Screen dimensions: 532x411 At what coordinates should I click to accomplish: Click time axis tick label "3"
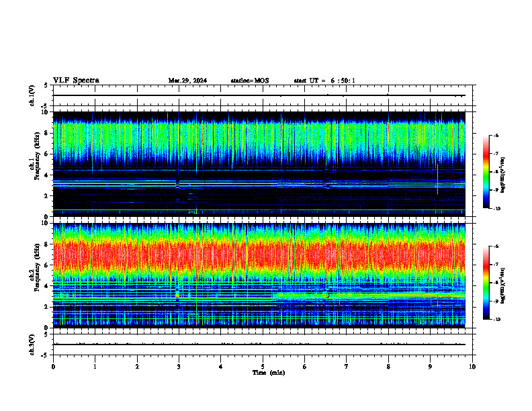(179, 367)
